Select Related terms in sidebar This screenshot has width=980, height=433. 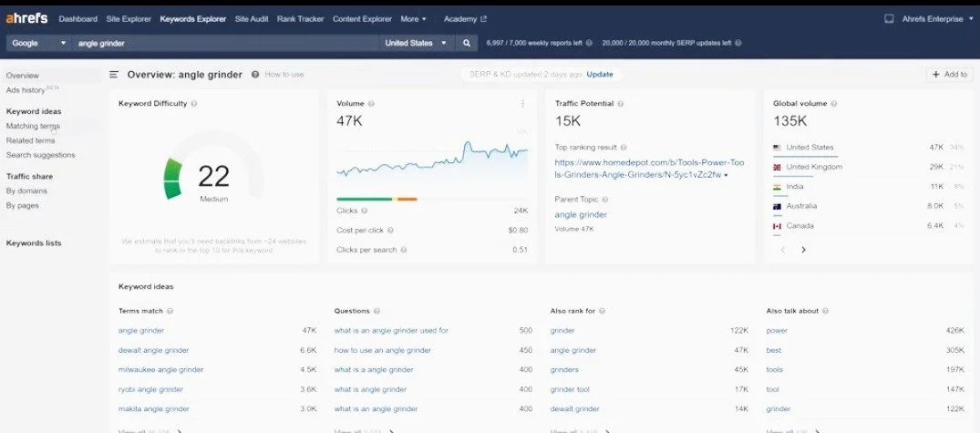pos(31,140)
